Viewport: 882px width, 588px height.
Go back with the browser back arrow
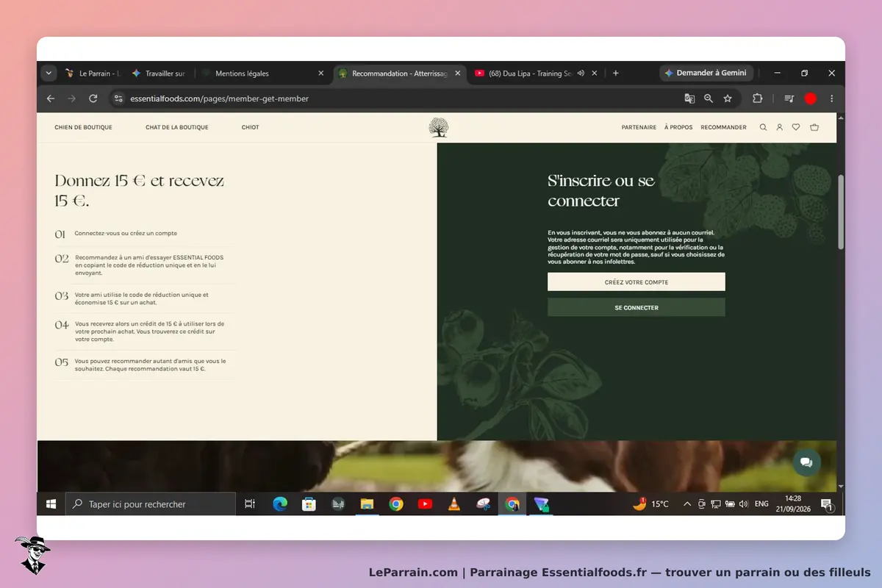(51, 98)
